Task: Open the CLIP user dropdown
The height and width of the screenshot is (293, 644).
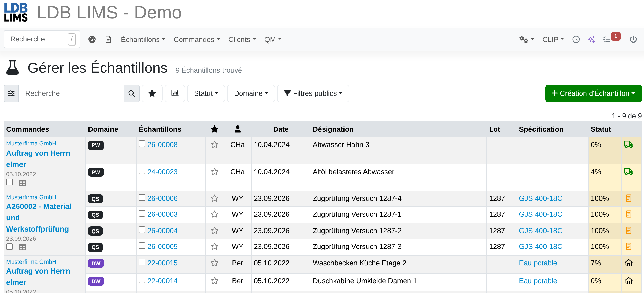Action: click(553, 39)
